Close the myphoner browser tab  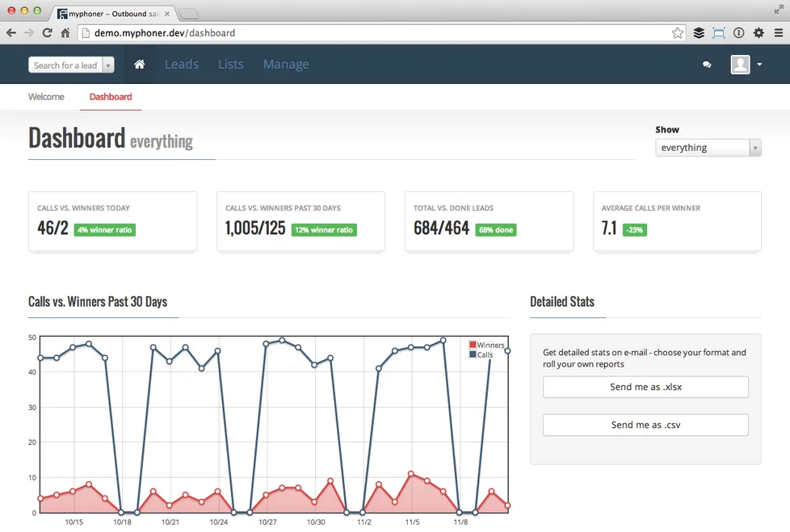167,14
